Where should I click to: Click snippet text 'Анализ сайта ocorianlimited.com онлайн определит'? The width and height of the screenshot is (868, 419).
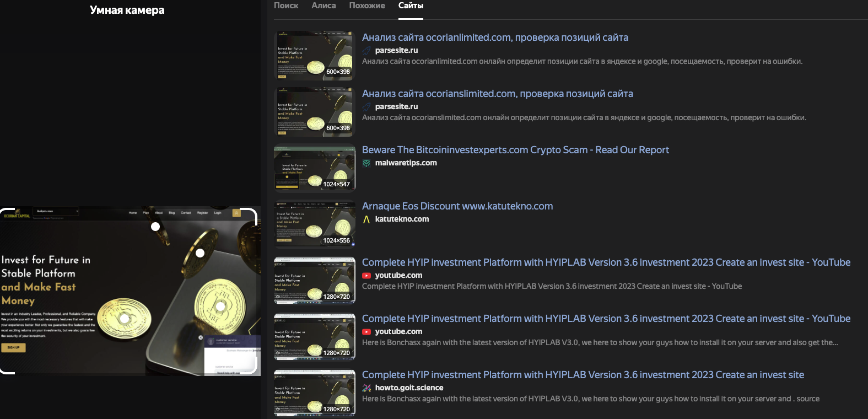(x=582, y=62)
